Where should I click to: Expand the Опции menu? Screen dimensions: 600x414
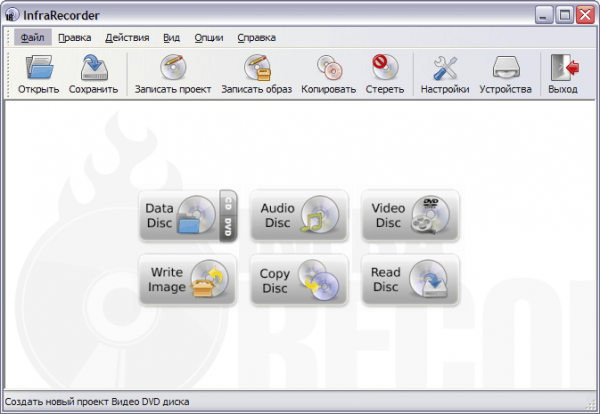coord(209,38)
